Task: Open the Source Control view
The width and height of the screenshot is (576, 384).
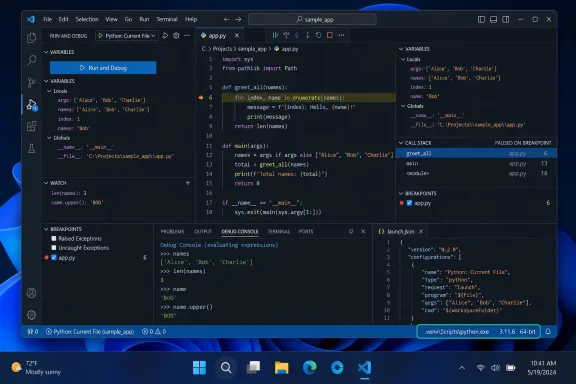Action: point(32,82)
